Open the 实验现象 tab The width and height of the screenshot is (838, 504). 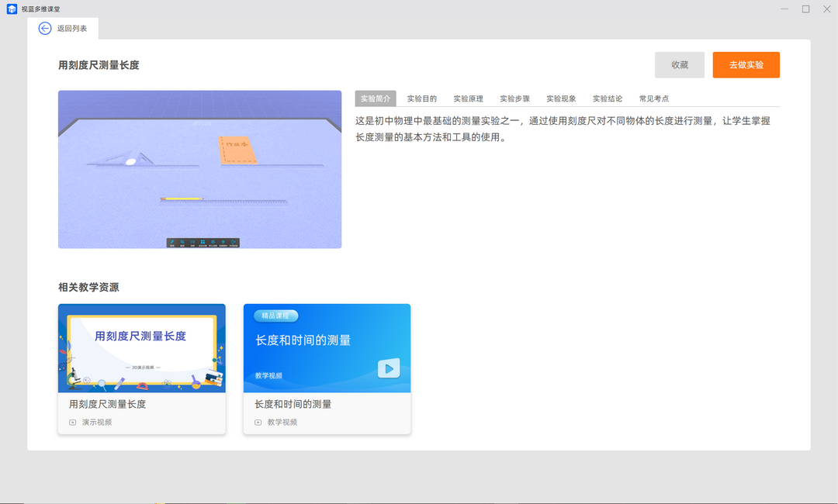[x=561, y=98]
